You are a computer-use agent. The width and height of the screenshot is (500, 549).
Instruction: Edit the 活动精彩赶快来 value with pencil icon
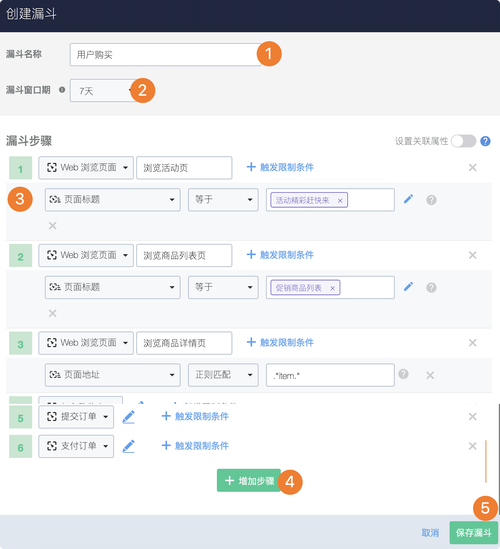408,199
